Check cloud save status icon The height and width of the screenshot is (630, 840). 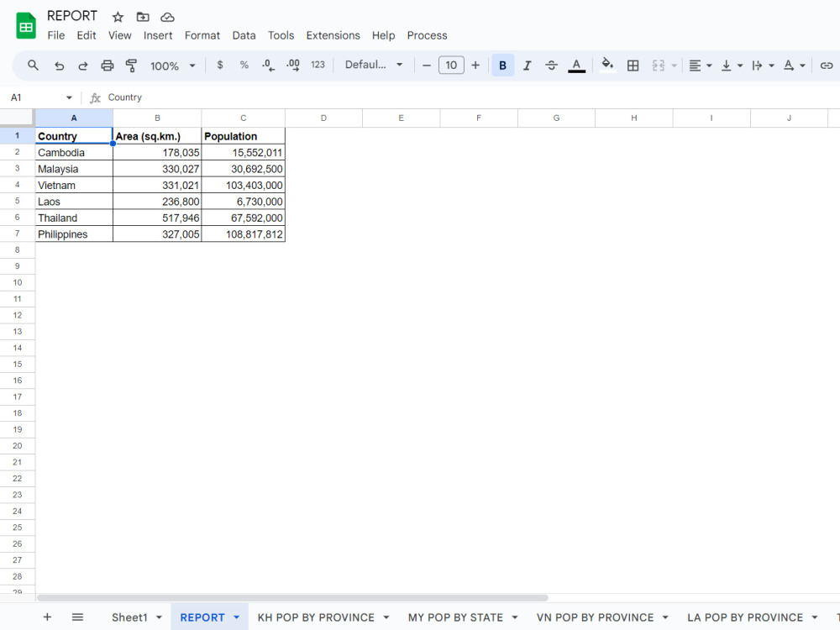[x=168, y=17]
